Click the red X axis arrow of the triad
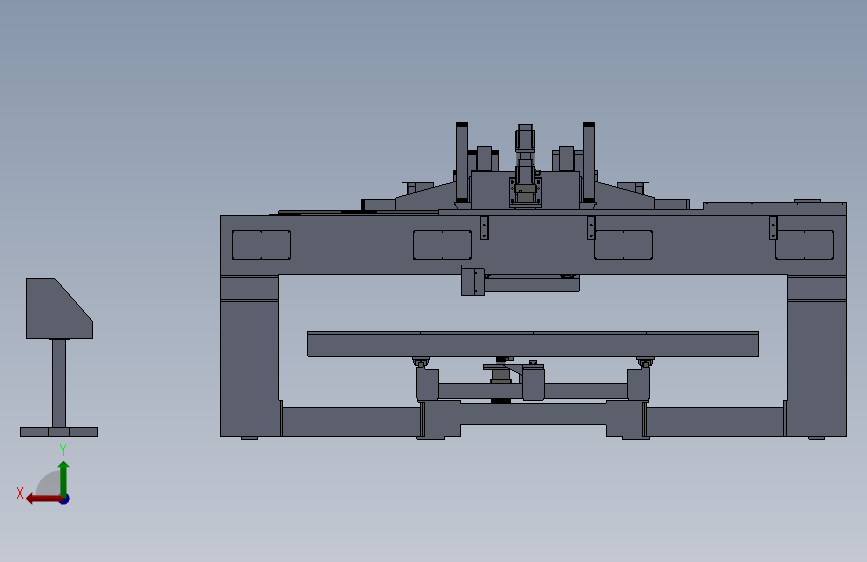 44,499
